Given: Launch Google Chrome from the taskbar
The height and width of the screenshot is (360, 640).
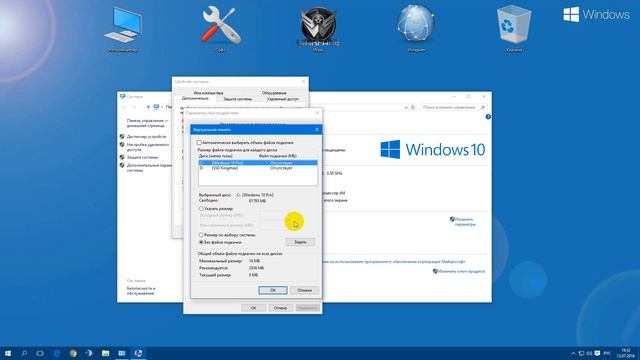Looking at the screenshot, I should tap(73, 353).
